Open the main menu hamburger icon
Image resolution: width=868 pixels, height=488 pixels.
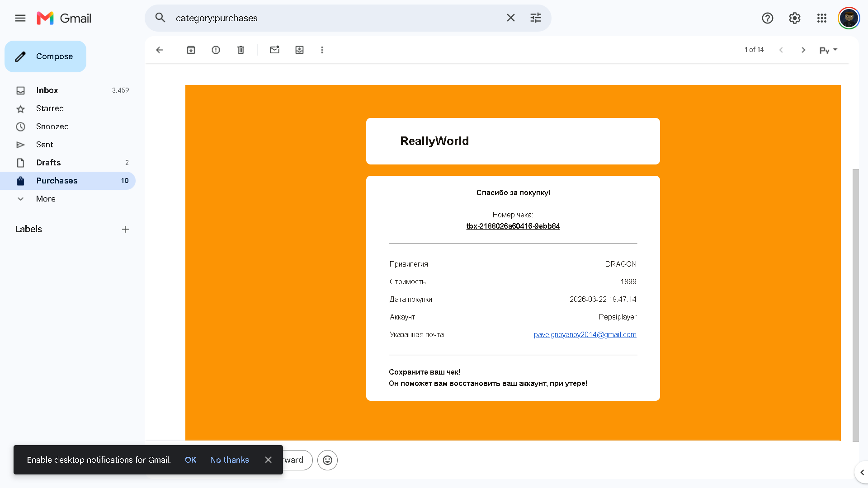[20, 18]
